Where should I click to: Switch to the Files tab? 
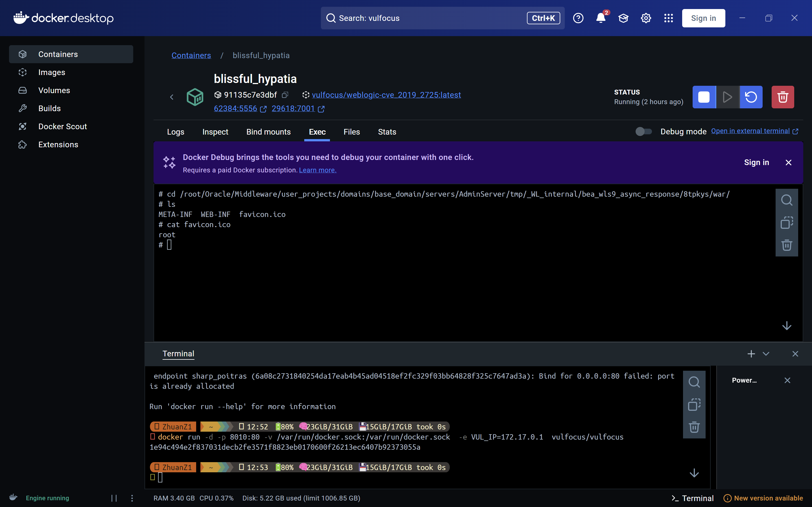(352, 132)
